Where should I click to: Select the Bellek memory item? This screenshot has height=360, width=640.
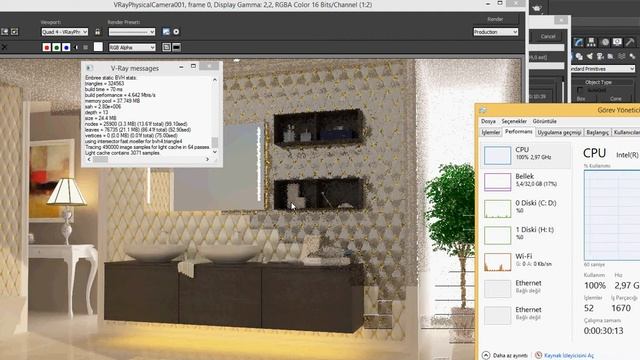tap(525, 181)
